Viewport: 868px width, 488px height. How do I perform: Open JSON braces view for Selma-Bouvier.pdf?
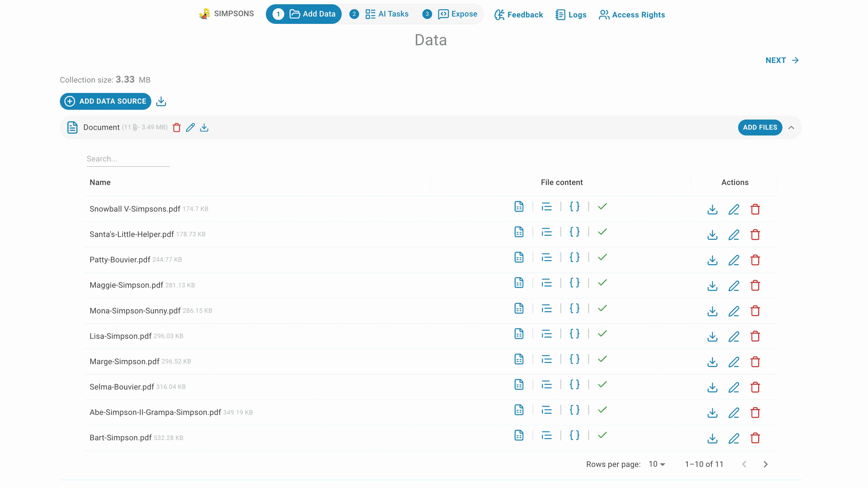click(575, 384)
